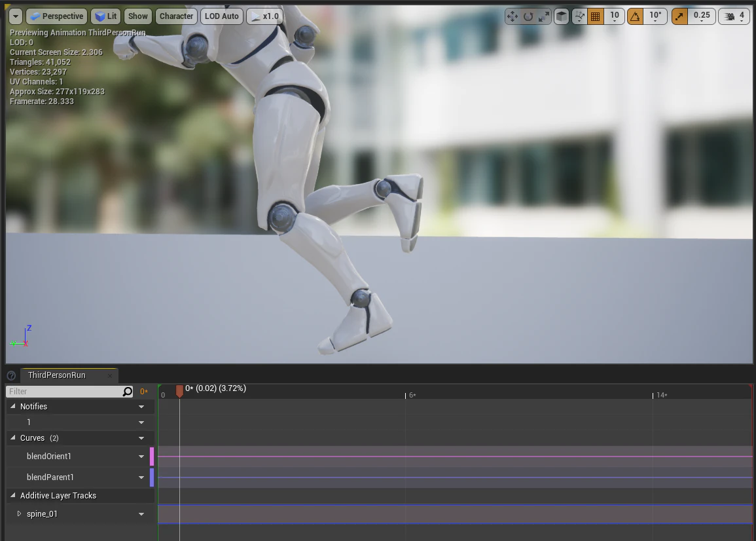Screen dimensions: 756x541
Task: Select the blendOrient1 curve row
Action: point(80,457)
